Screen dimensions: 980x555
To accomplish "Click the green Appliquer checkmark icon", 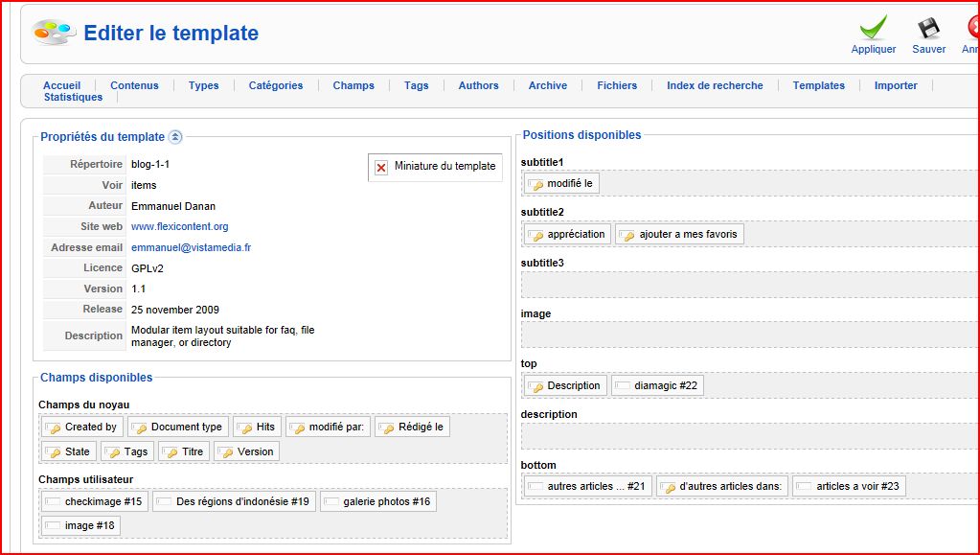I will 873,28.
